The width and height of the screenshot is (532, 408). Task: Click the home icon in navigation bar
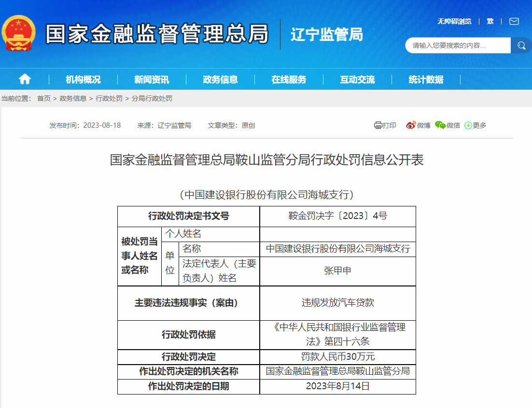[x=25, y=80]
